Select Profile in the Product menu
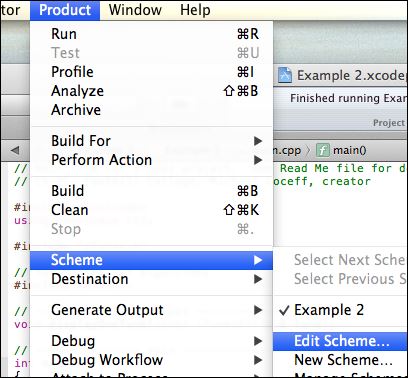 coord(151,72)
